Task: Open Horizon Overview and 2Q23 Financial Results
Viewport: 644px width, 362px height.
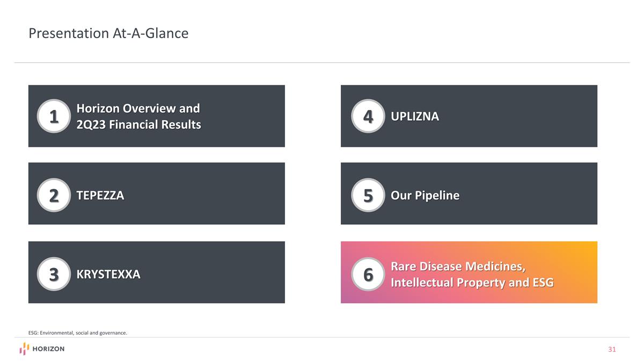Action: pyautogui.click(x=138, y=116)
